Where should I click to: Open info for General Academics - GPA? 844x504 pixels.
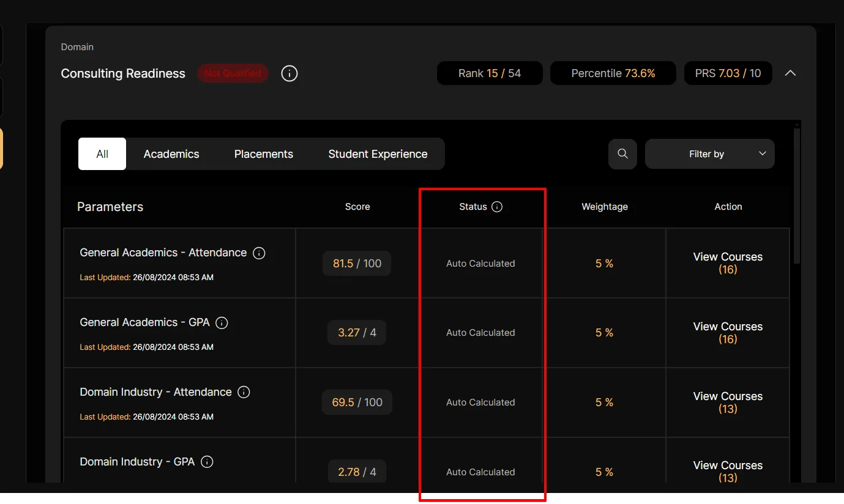[222, 323]
